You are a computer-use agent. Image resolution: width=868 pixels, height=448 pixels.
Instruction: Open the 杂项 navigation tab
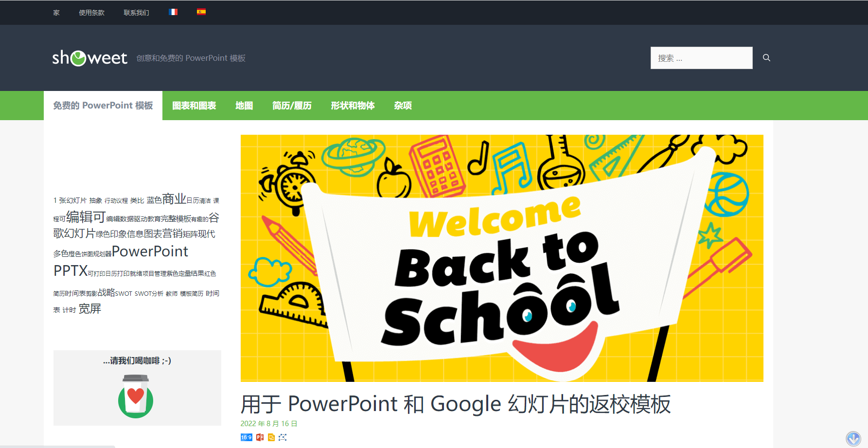[x=403, y=106]
